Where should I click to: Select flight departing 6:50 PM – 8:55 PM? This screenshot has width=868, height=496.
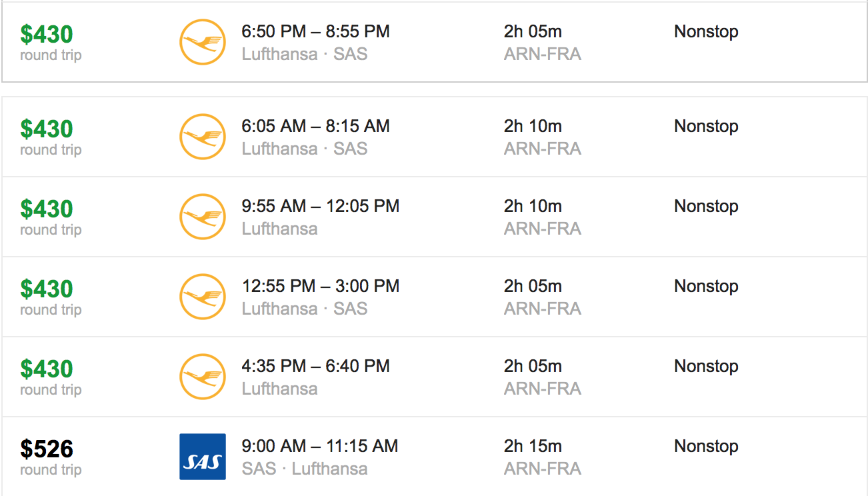(435, 42)
